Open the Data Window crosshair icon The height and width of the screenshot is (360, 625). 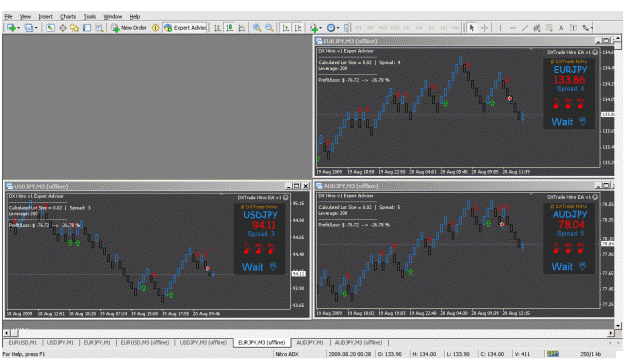click(63, 28)
